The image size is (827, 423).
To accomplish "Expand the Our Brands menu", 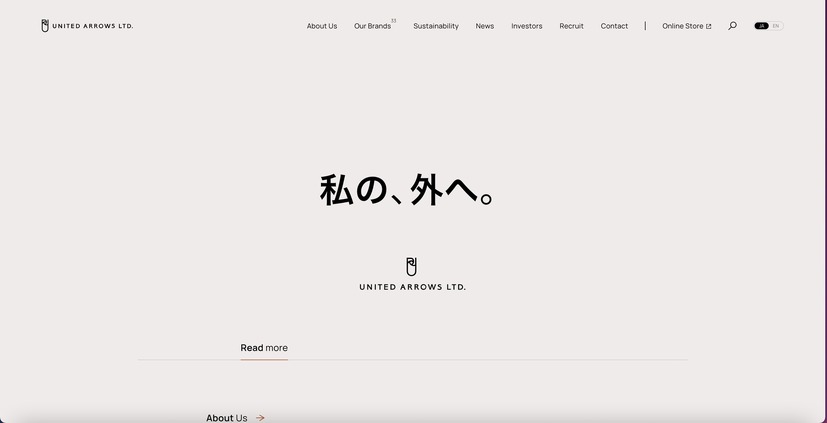I will pyautogui.click(x=372, y=26).
